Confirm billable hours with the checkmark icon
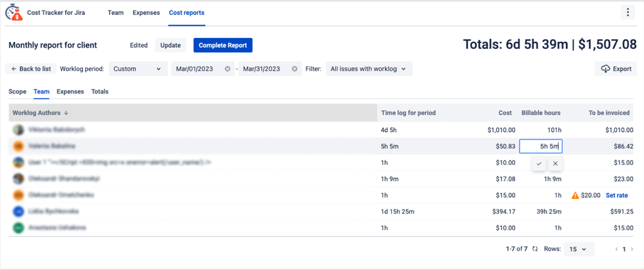The height and width of the screenshot is (270, 644). click(539, 163)
